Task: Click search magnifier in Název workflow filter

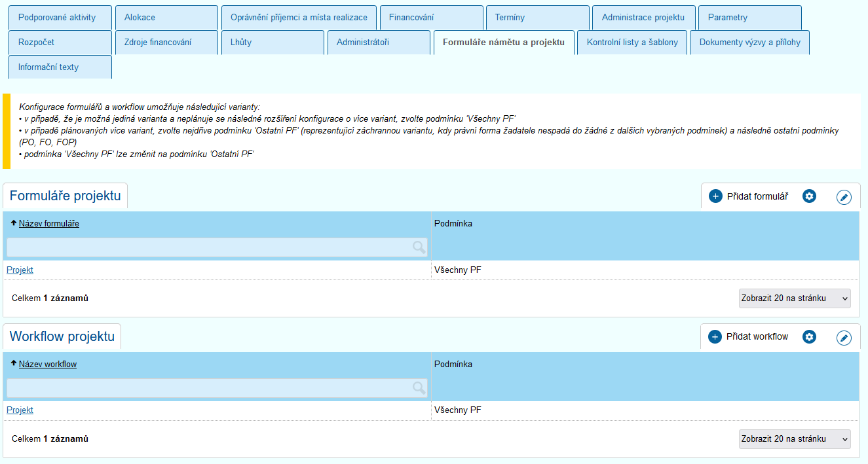Action: tap(419, 388)
